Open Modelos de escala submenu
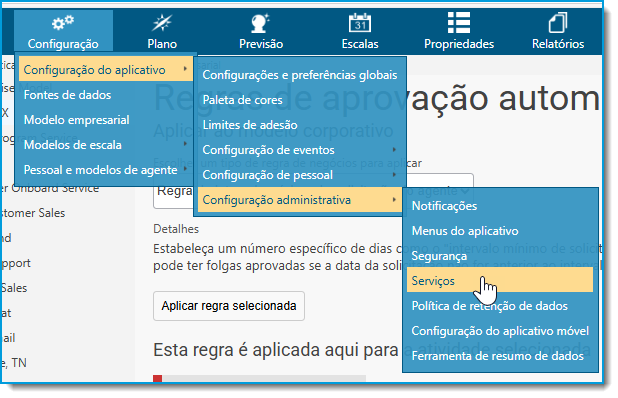The height and width of the screenshot is (398, 618). (106, 145)
